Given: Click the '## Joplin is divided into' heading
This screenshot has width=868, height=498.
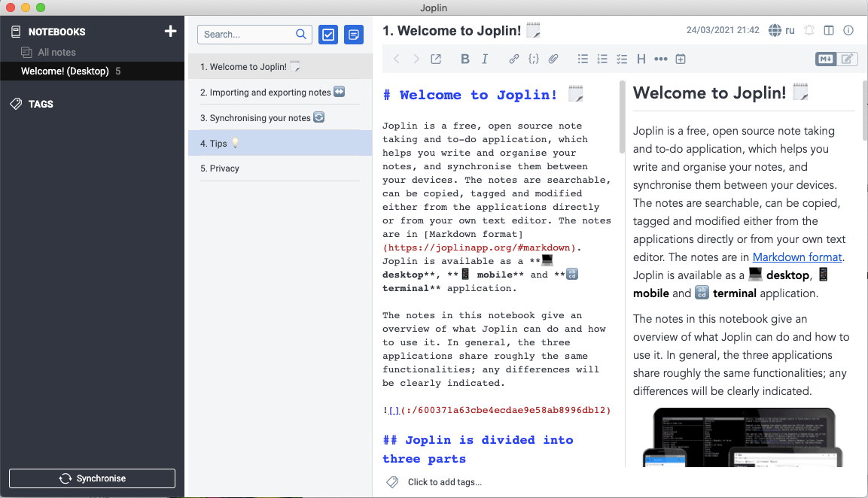Looking at the screenshot, I should pos(479,449).
